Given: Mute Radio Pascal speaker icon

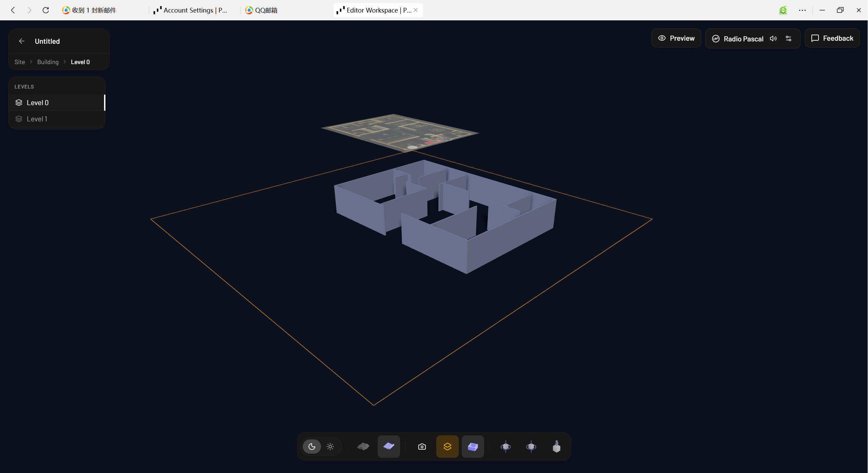Looking at the screenshot, I should pos(773,39).
